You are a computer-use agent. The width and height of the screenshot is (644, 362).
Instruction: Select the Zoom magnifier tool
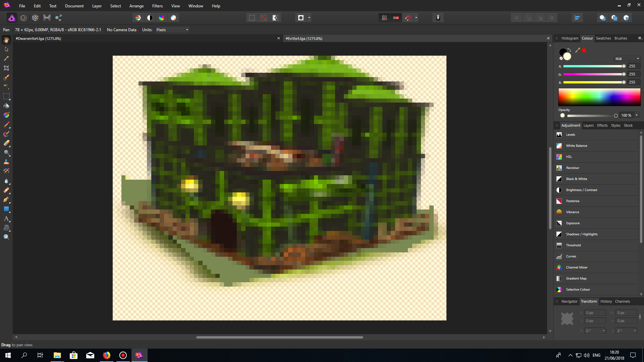click(6, 237)
